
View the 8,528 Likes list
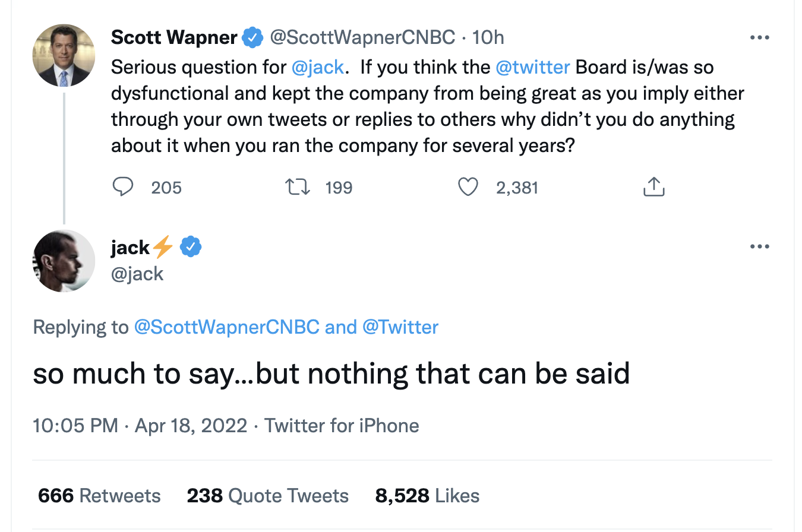click(x=427, y=496)
